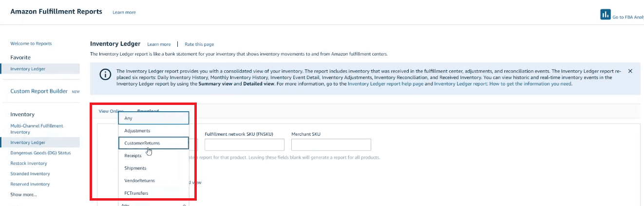
Task: Open the Go to FBA Analytics link
Action: coord(628,17)
